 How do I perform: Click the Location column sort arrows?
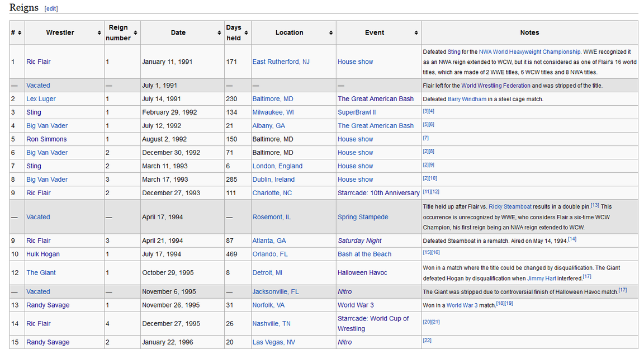click(x=330, y=33)
